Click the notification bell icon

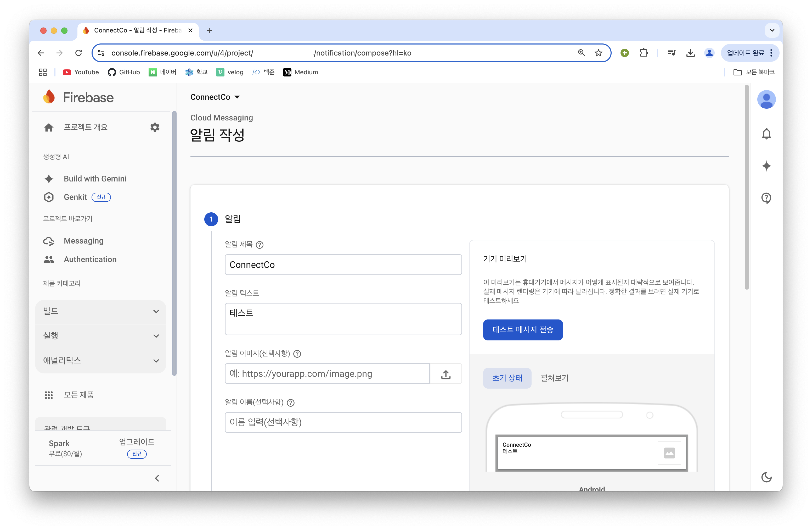(x=766, y=134)
